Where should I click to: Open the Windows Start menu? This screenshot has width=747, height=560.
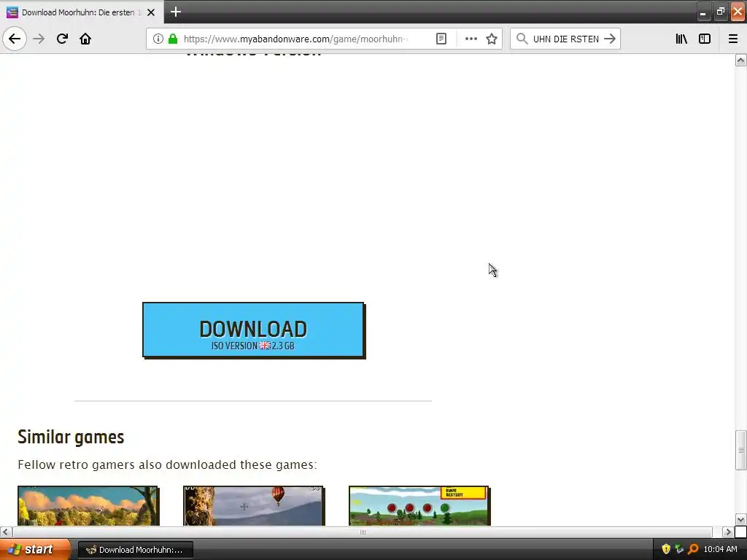(35, 550)
